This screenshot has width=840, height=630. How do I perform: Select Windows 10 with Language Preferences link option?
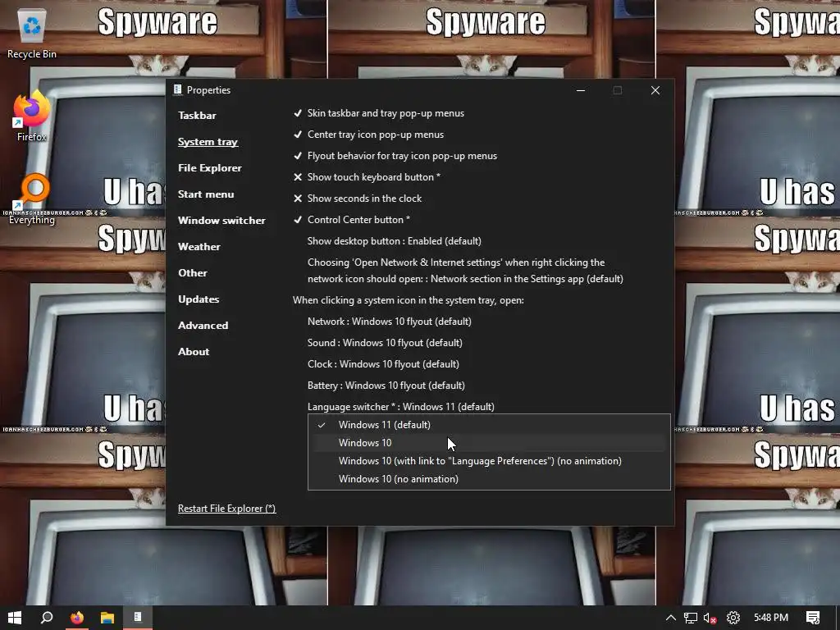(489, 461)
